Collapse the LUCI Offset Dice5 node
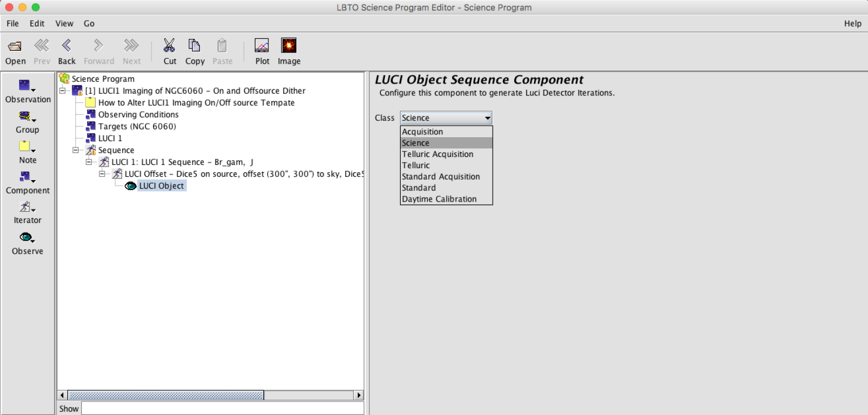Image resolution: width=868 pixels, height=415 pixels. click(102, 174)
